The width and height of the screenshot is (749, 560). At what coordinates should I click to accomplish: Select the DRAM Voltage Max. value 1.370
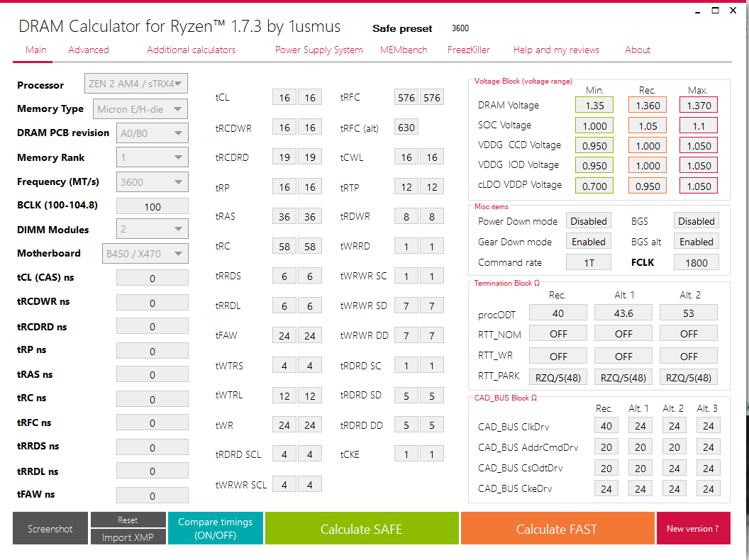tap(699, 105)
